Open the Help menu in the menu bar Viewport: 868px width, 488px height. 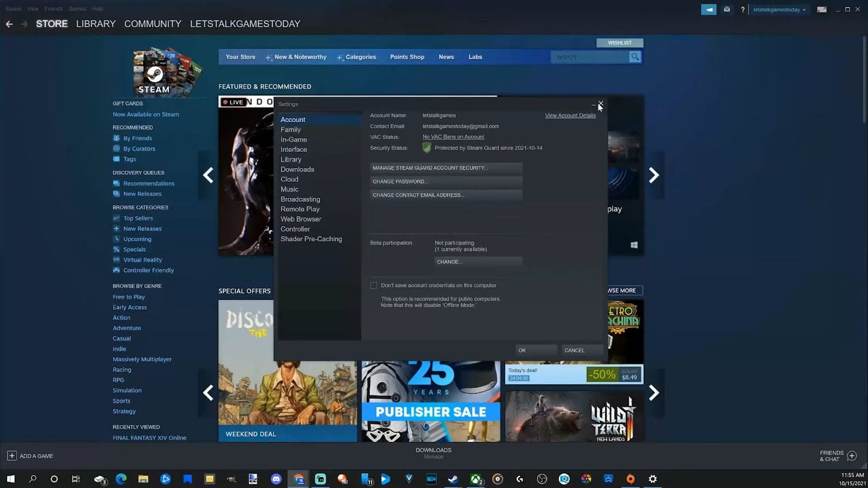[98, 9]
